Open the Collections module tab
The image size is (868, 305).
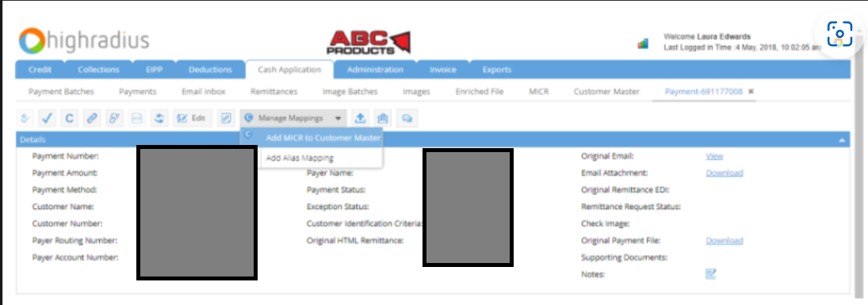click(x=98, y=70)
